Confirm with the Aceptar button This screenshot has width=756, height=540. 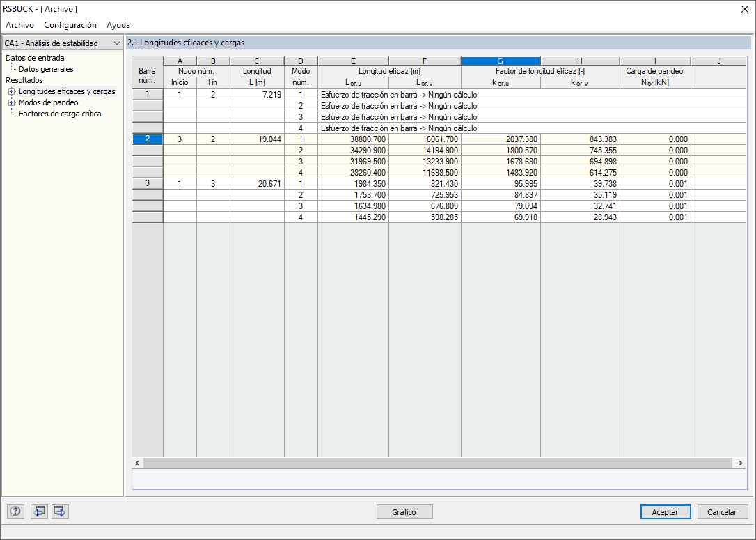click(665, 511)
